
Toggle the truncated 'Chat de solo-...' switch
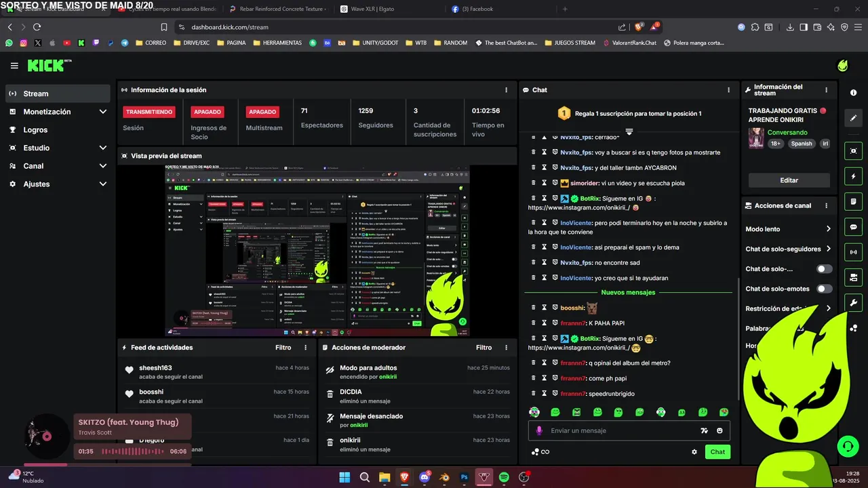point(824,269)
